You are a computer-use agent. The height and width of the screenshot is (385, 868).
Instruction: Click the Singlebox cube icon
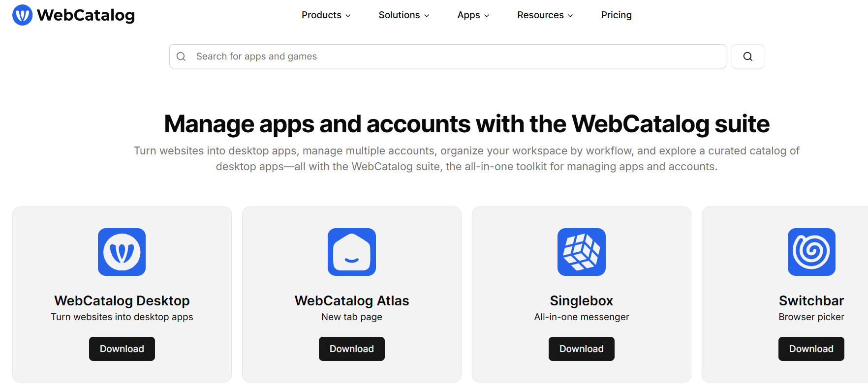pos(582,252)
